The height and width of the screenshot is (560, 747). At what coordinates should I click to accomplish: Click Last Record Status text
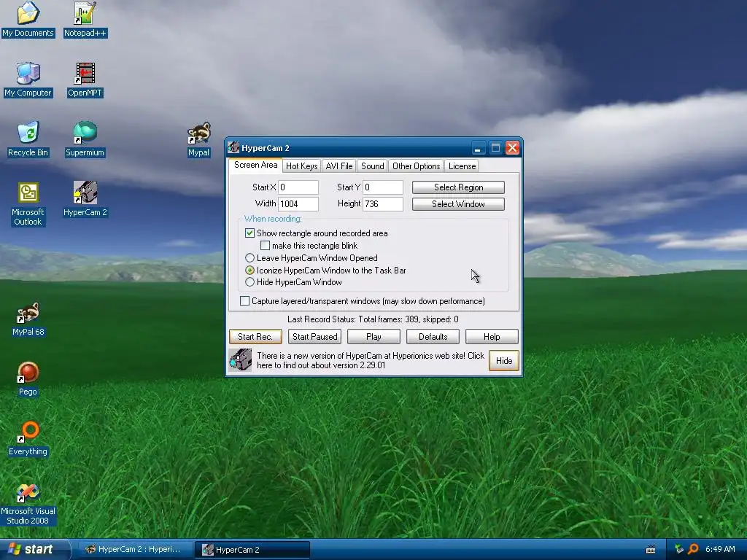(373, 319)
